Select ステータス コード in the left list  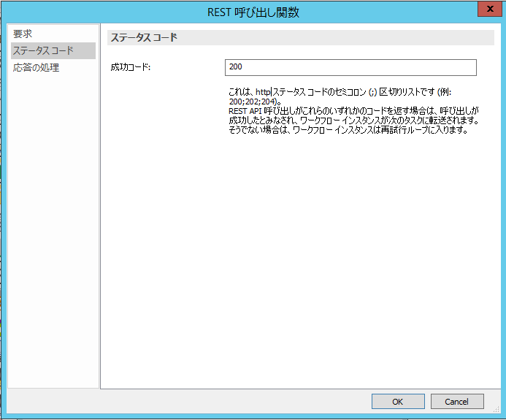pyautogui.click(x=53, y=50)
